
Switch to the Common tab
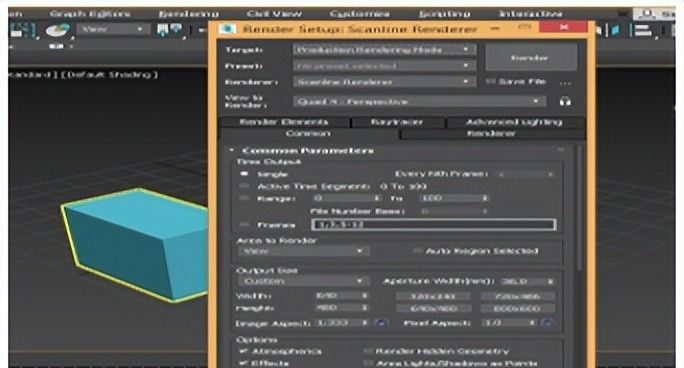308,133
